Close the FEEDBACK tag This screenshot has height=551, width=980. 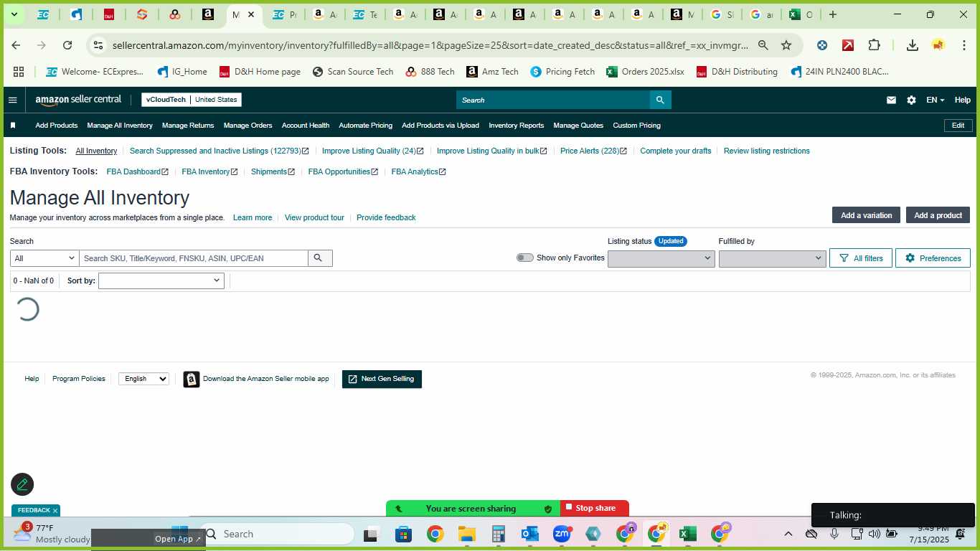[x=55, y=511]
